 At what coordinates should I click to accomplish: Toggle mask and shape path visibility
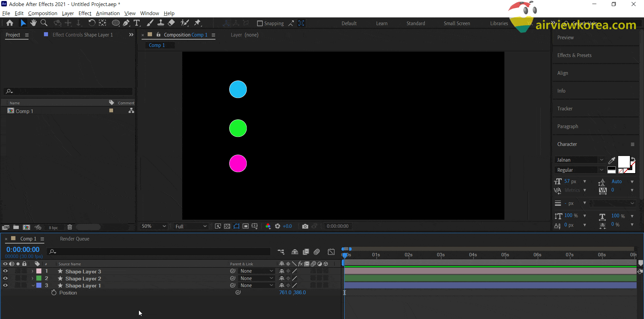(x=237, y=226)
